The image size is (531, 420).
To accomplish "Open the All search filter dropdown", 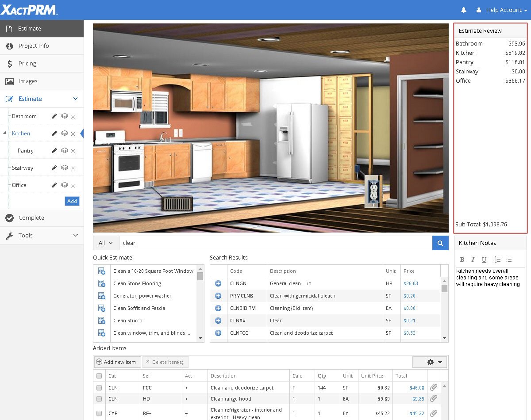I will click(x=106, y=243).
